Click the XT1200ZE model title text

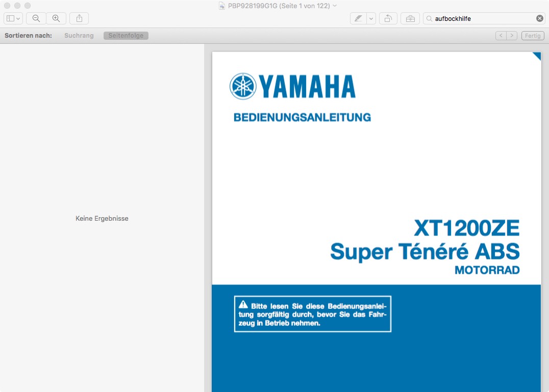(x=466, y=228)
